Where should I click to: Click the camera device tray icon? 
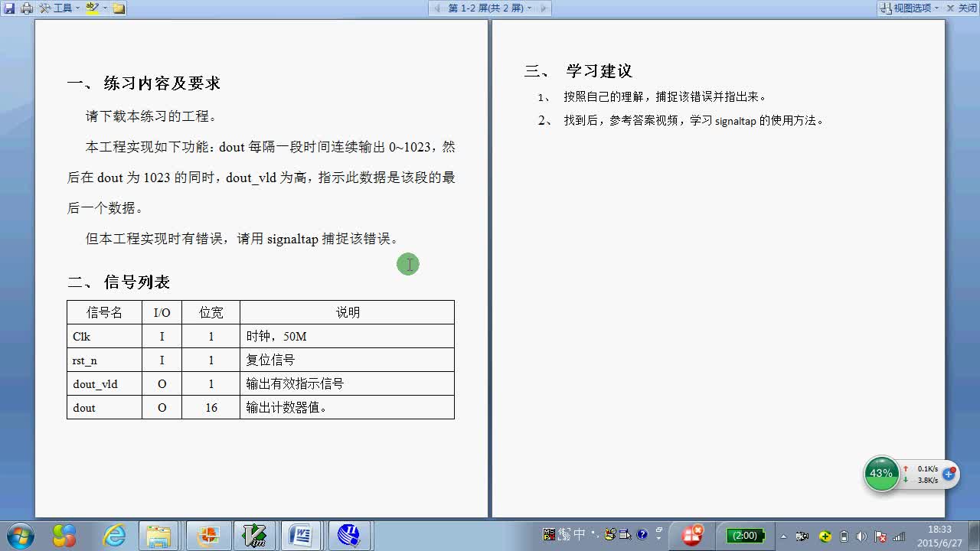point(802,536)
